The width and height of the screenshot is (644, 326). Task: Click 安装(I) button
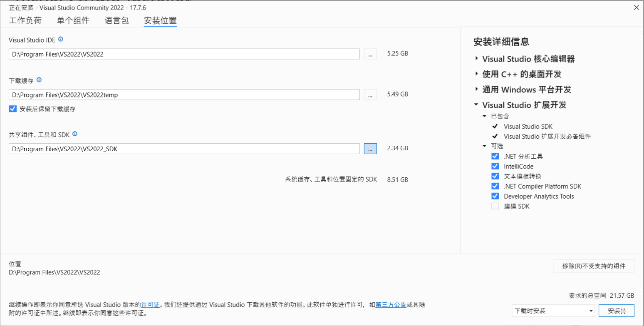[x=617, y=311]
